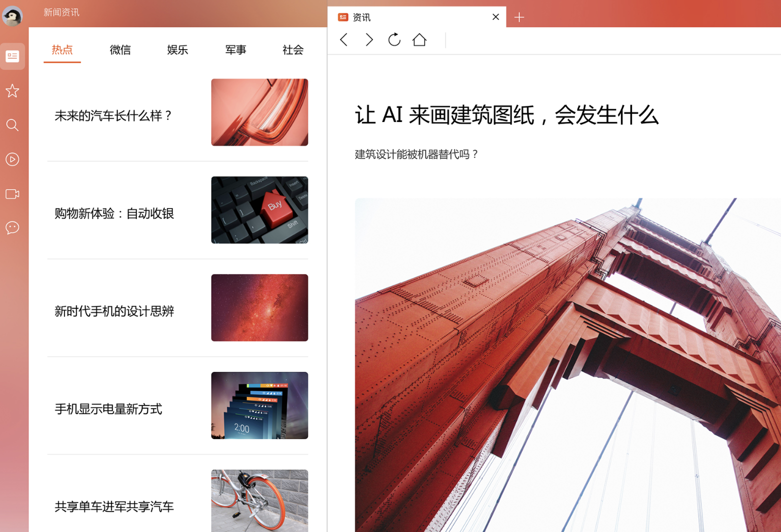Open the video play circle icon

[12, 159]
